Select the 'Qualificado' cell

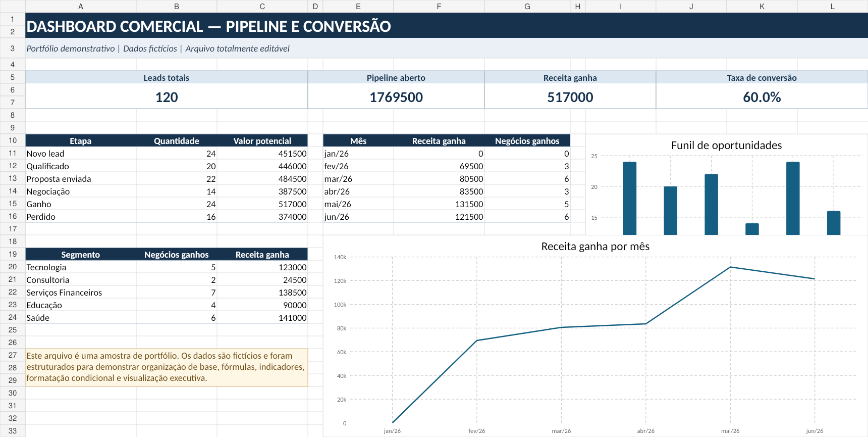(81, 166)
